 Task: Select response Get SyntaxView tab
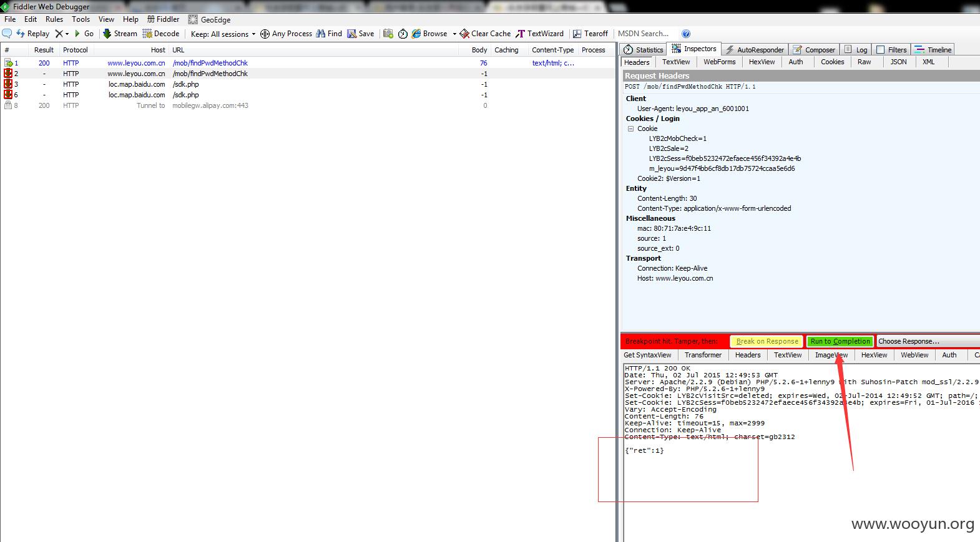pyautogui.click(x=647, y=355)
